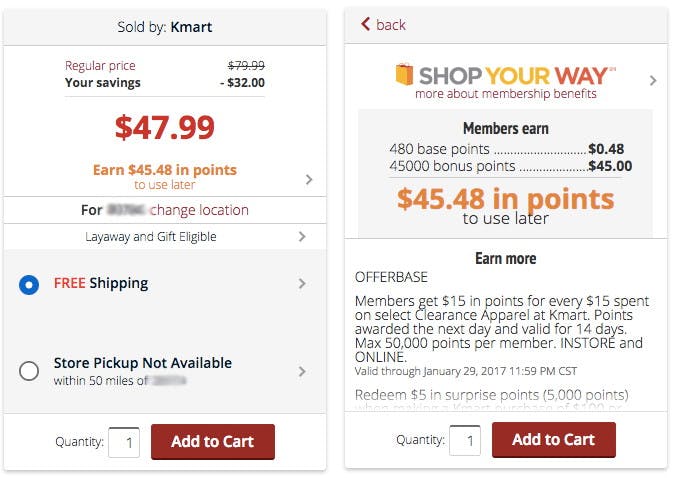Click the change location link
Image resolution: width=674 pixels, height=478 pixels.
[x=199, y=210]
